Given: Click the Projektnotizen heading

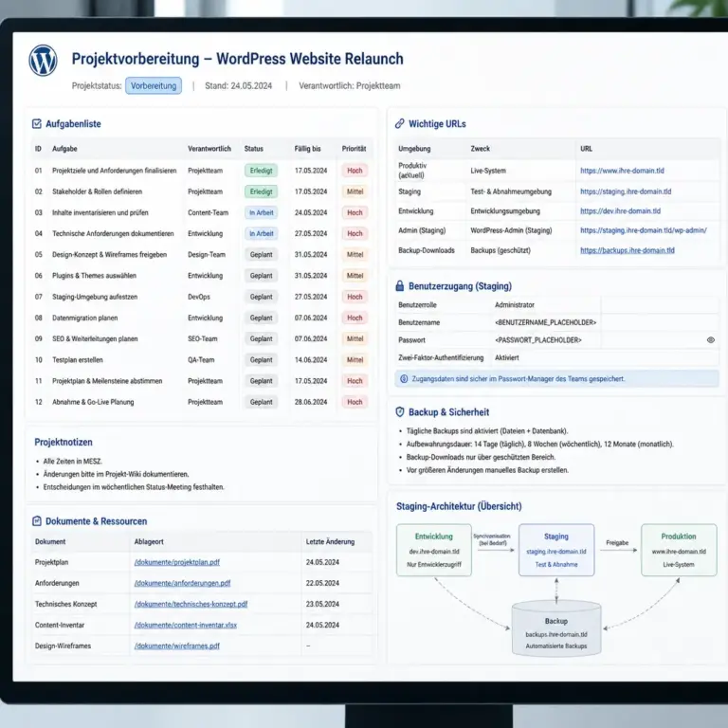Looking at the screenshot, I should [x=64, y=442].
